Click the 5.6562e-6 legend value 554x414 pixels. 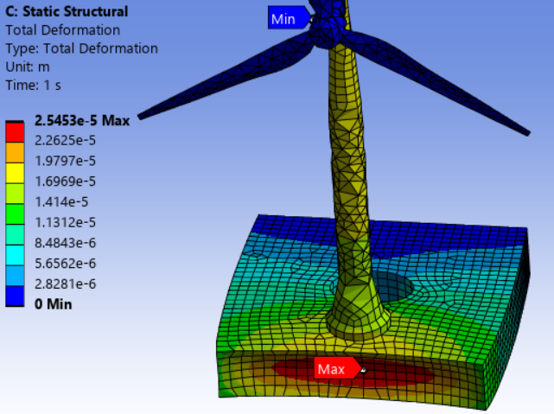[x=65, y=264]
